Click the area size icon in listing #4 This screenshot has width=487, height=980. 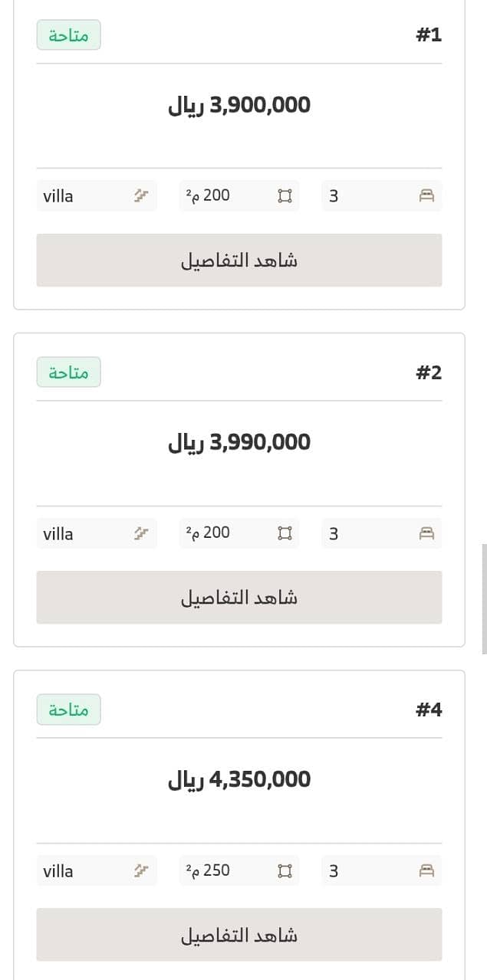(285, 870)
